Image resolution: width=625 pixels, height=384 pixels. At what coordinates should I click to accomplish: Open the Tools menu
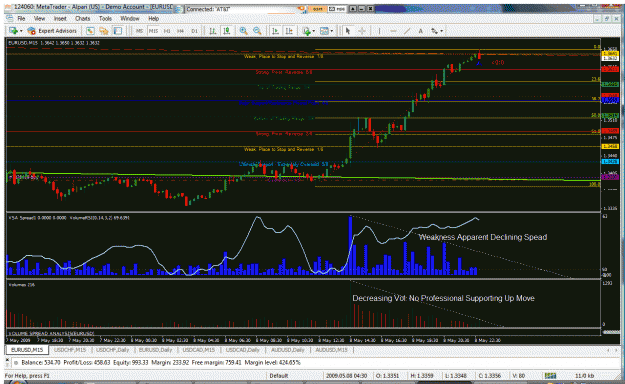pos(105,18)
